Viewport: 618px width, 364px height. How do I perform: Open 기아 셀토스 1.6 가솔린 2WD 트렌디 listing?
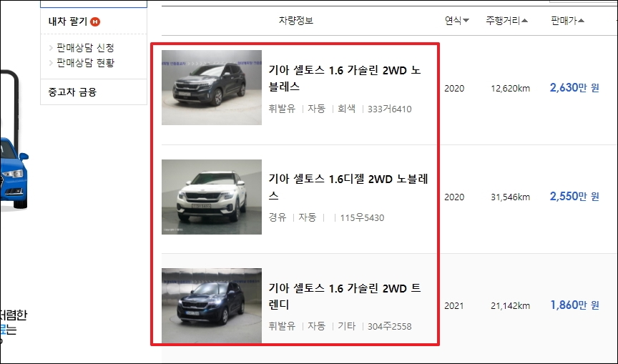coord(345,296)
